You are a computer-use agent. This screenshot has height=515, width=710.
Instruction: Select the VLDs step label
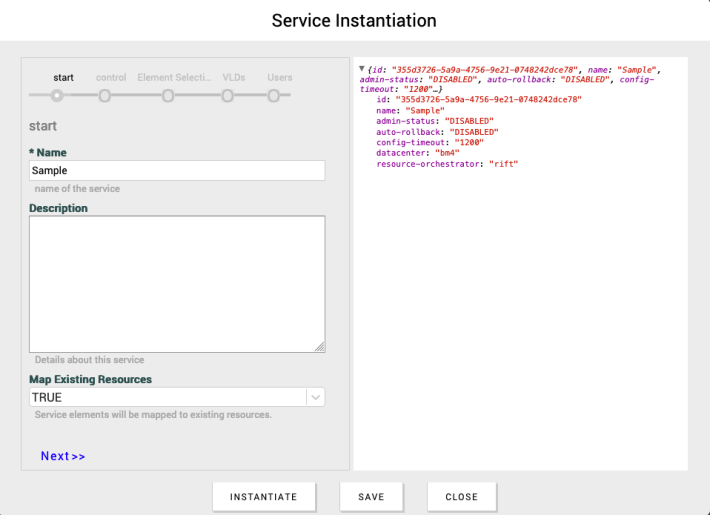pos(234,77)
